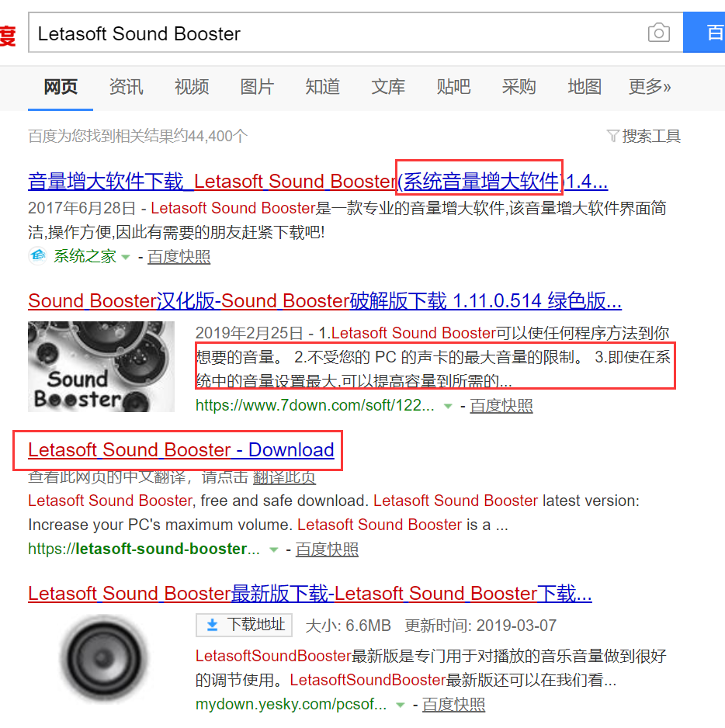Open 百度快照 under the 7down.com result
The image size is (725, 728).
[501, 406]
